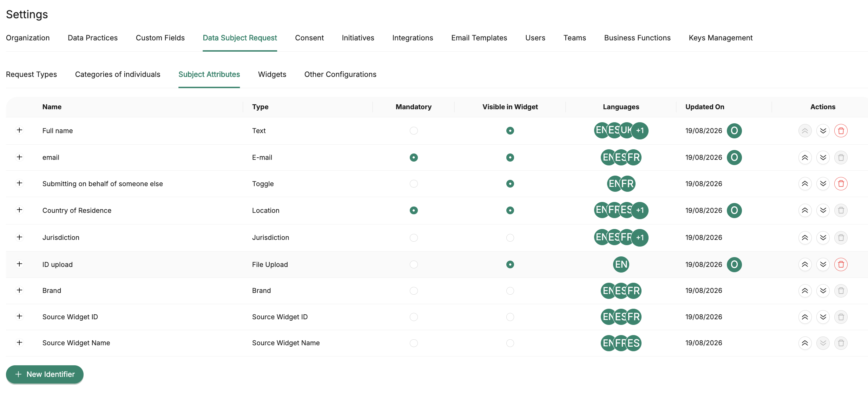Viewport: 868px width, 399px height.
Task: Move Jurisdiction row up
Action: 805,238
